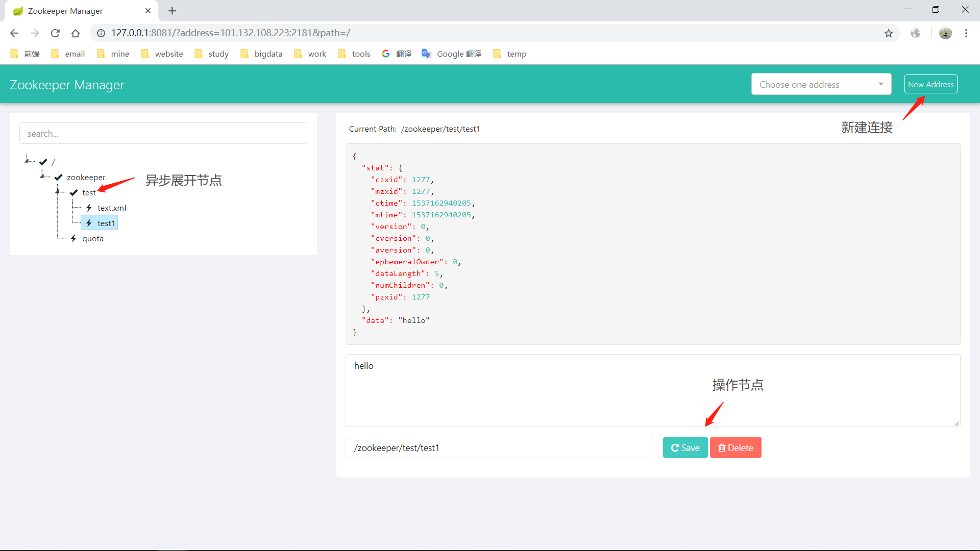Click the lightning icon beside text.xml
The width and height of the screenshot is (980, 551).
click(89, 208)
